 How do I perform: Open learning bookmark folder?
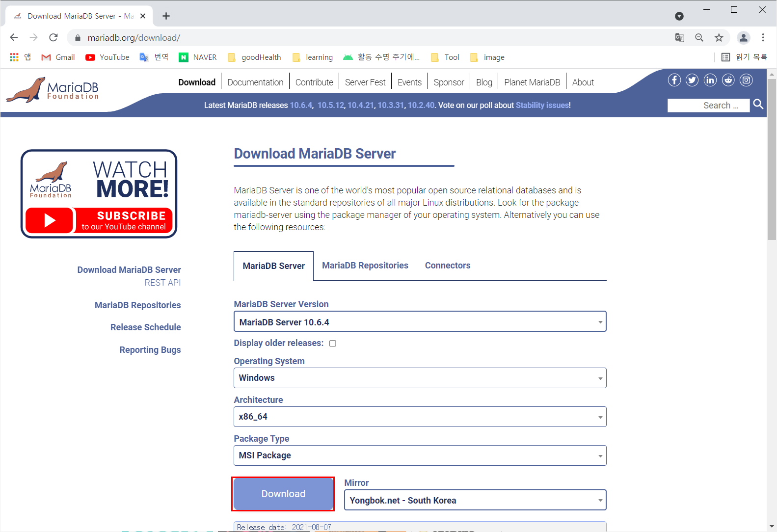click(313, 57)
